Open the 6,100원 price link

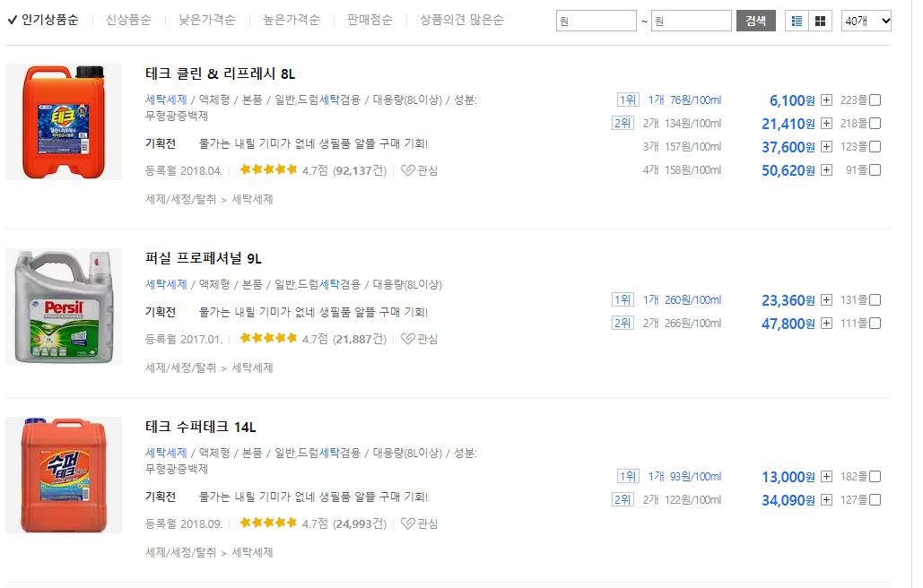pos(792,100)
